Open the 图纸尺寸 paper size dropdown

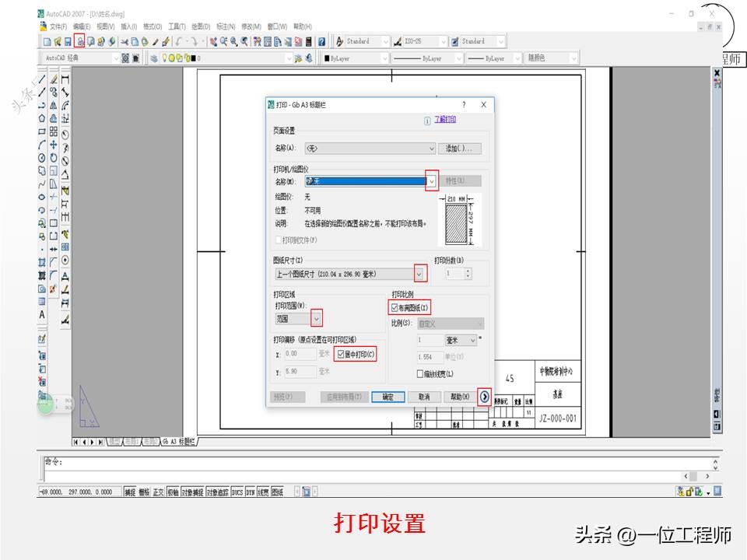(418, 273)
